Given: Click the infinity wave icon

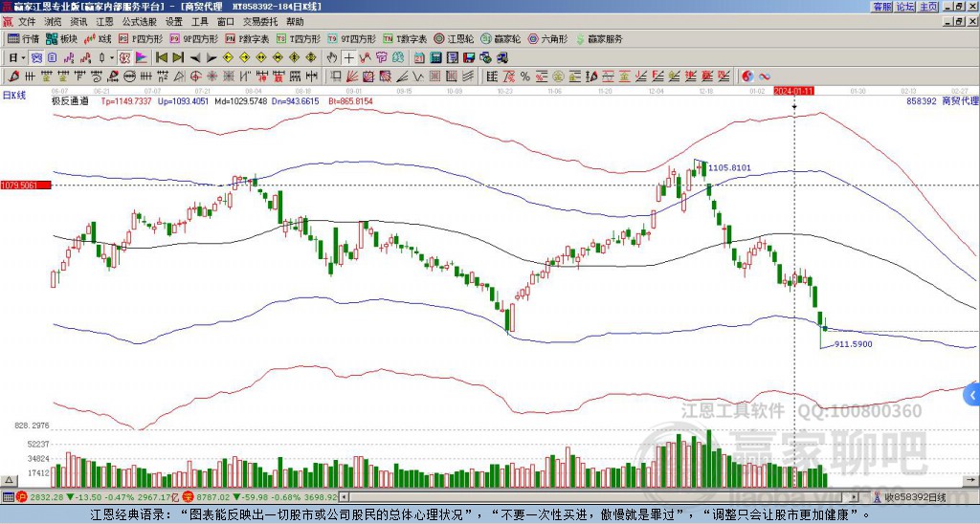Looking at the screenshot, I should pyautogui.click(x=765, y=76).
